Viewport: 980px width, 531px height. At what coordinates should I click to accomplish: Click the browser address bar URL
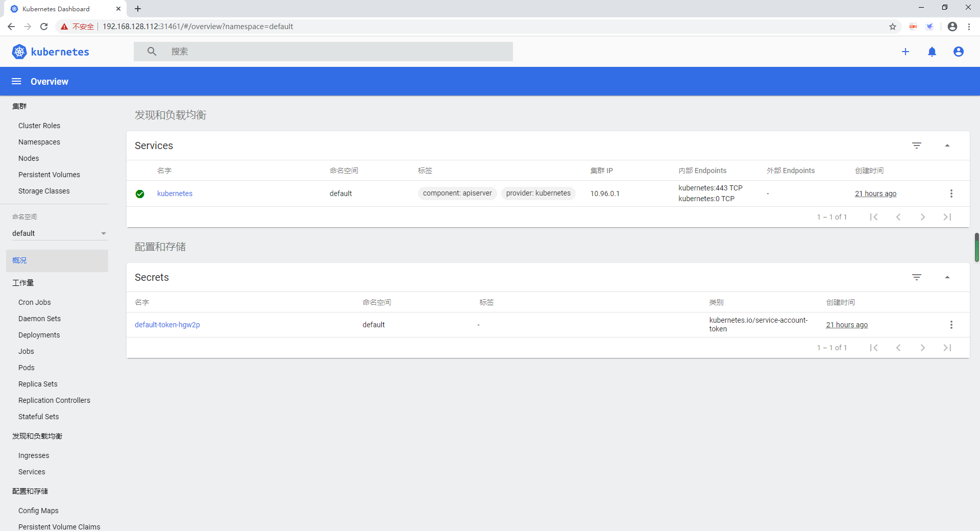198,27
